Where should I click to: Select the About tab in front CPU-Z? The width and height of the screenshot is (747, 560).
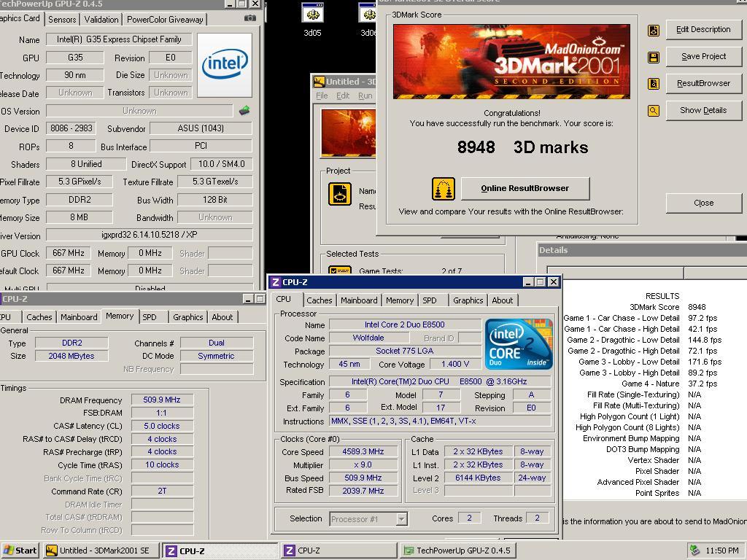502,300
